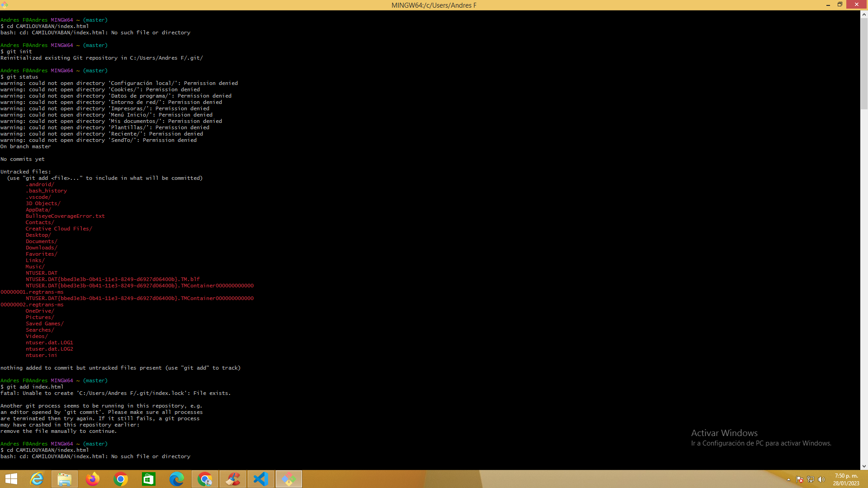
Task: Open the volume speaker tray icon
Action: (821, 479)
